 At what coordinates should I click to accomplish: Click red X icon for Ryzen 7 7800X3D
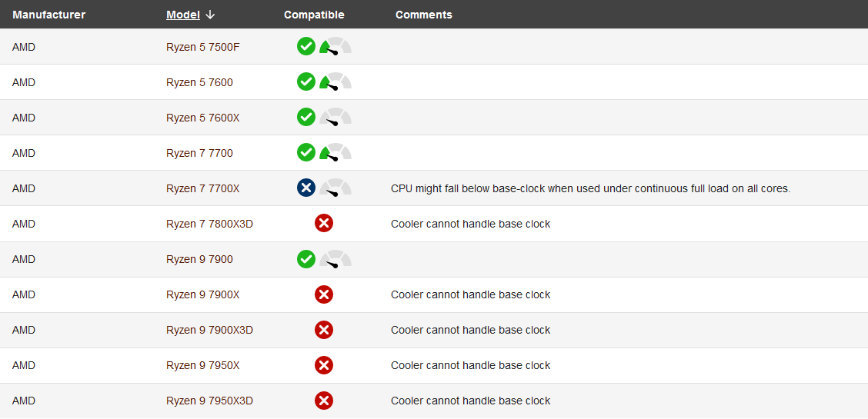(x=324, y=223)
